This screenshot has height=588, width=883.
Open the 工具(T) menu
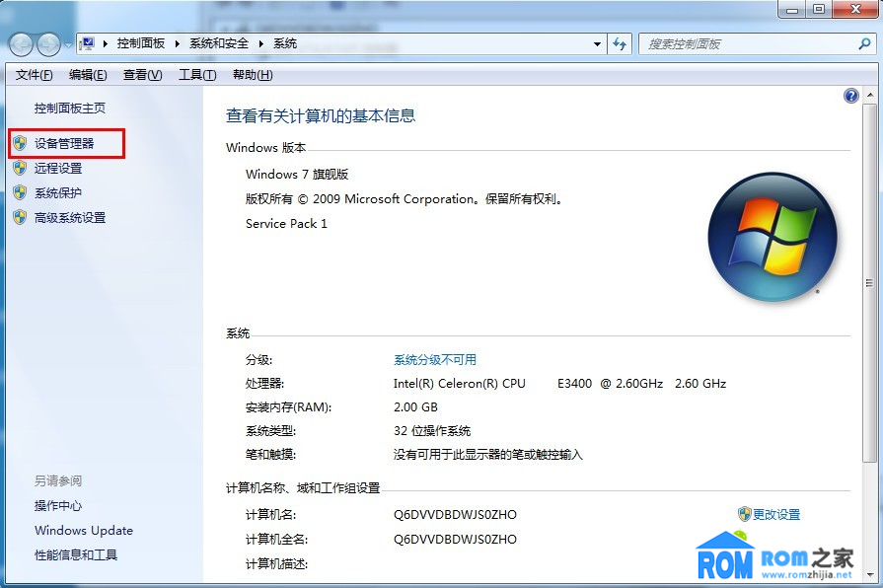[197, 75]
